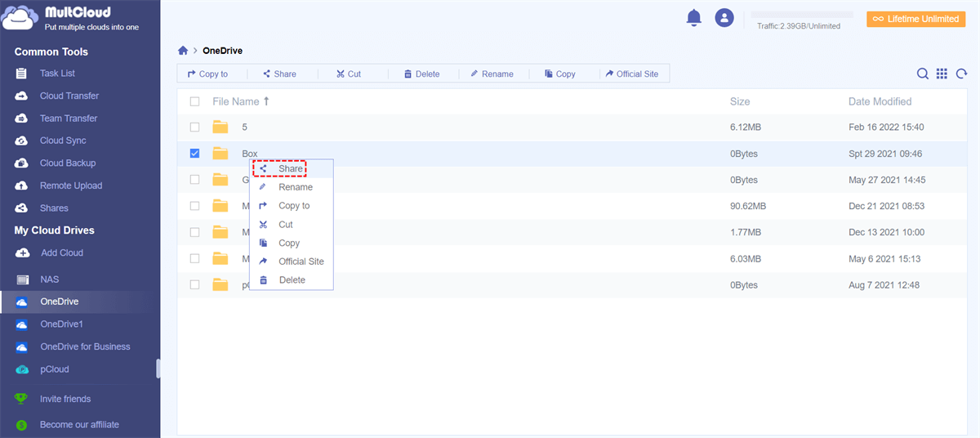Choose Delete in the context menu
Screen dimensions: 980x438
point(290,279)
